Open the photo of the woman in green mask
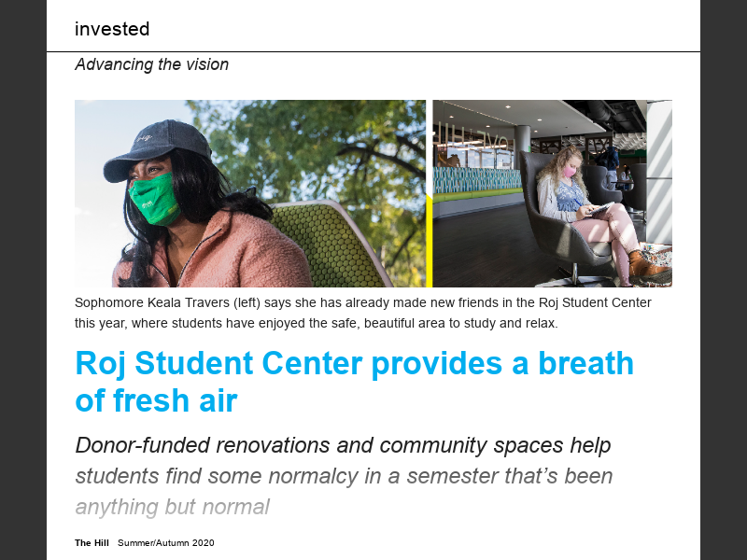This screenshot has height=560, width=747. [x=249, y=193]
